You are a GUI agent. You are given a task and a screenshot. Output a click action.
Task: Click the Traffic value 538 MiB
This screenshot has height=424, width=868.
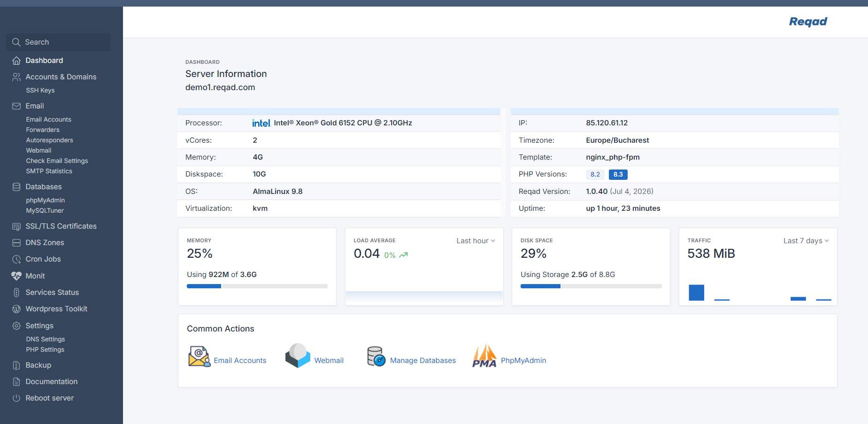[x=711, y=254]
